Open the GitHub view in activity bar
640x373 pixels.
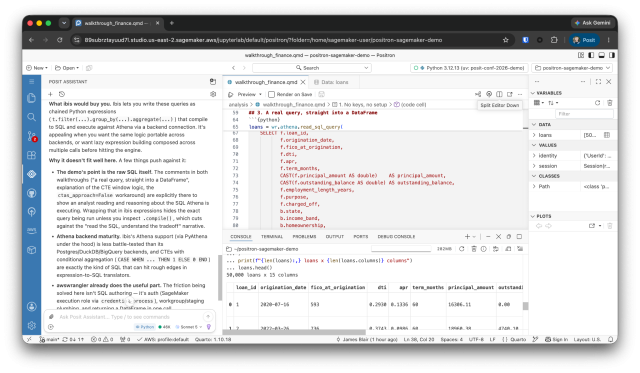[x=31, y=193]
